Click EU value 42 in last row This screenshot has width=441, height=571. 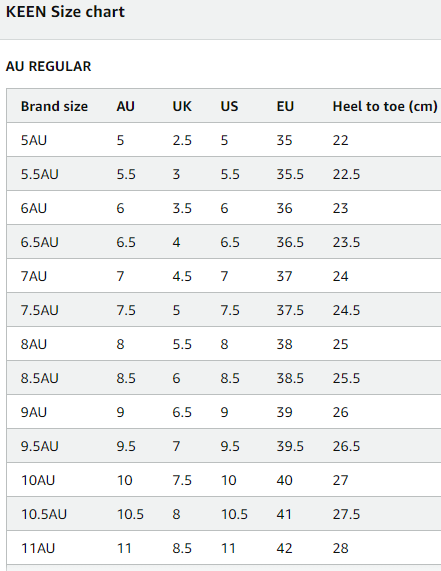(284, 548)
